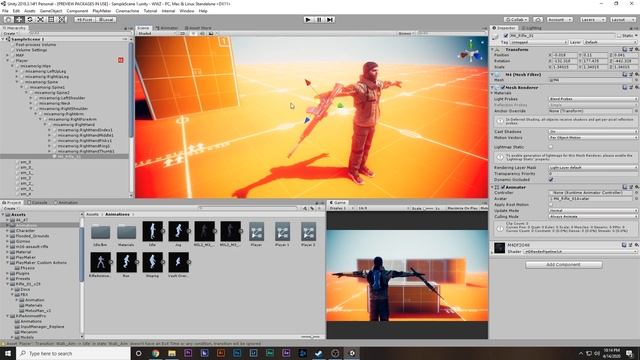The height and width of the screenshot is (360, 640).
Task: Click the Play button
Action: pos(308,20)
